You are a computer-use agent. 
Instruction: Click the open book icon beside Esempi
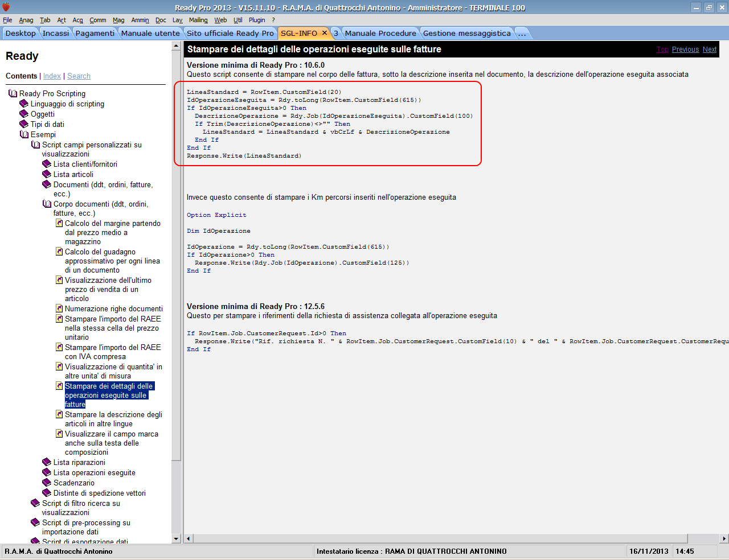click(x=24, y=134)
